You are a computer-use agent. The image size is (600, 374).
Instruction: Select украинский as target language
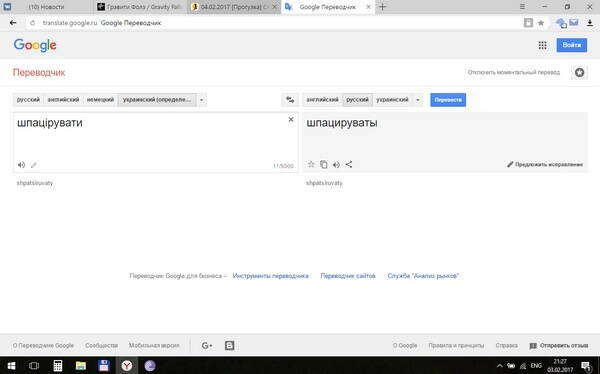click(x=392, y=100)
